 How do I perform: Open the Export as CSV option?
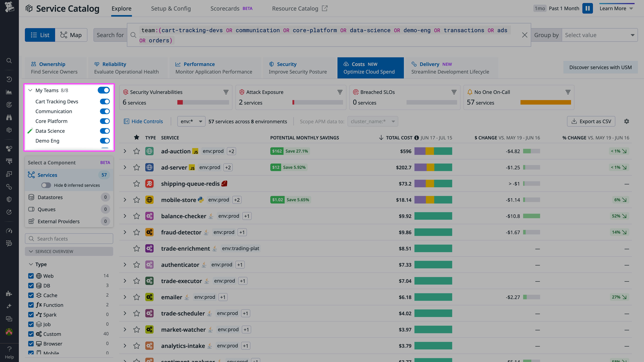coord(591,121)
